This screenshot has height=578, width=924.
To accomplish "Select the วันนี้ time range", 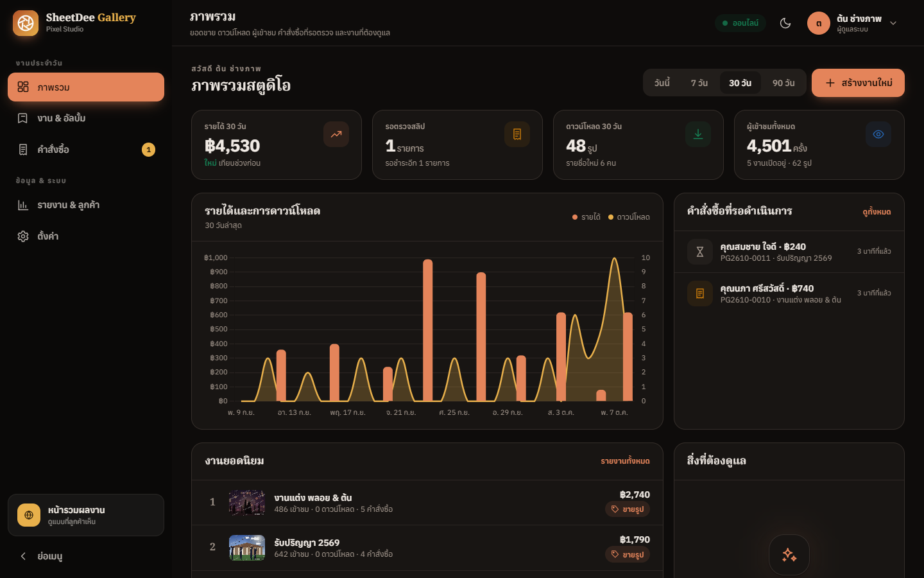I will click(x=662, y=83).
